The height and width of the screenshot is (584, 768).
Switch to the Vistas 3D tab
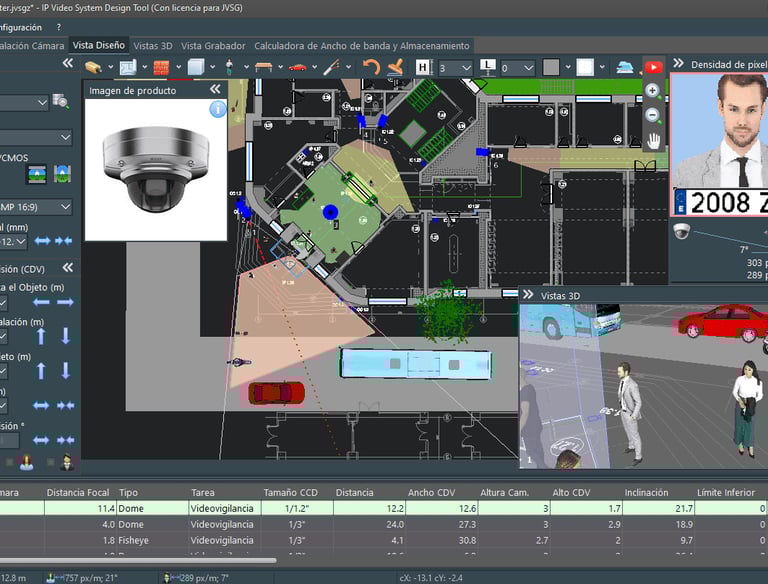[x=153, y=45]
